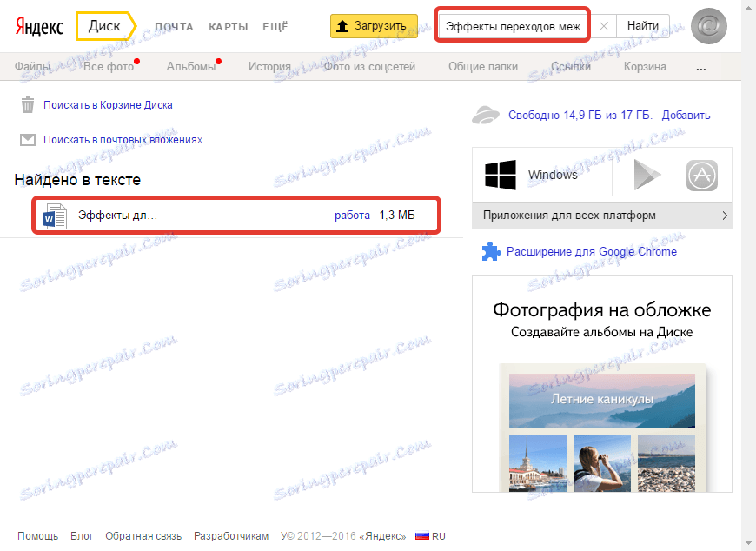The height and width of the screenshot is (551, 756).
Task: Open the ПОЧТА section
Action: tap(174, 27)
